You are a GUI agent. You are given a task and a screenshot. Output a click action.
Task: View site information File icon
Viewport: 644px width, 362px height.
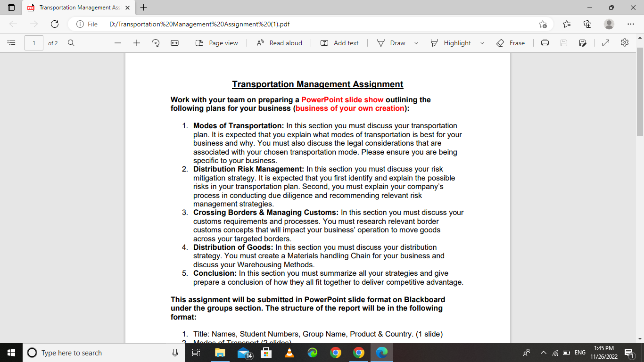87,24
